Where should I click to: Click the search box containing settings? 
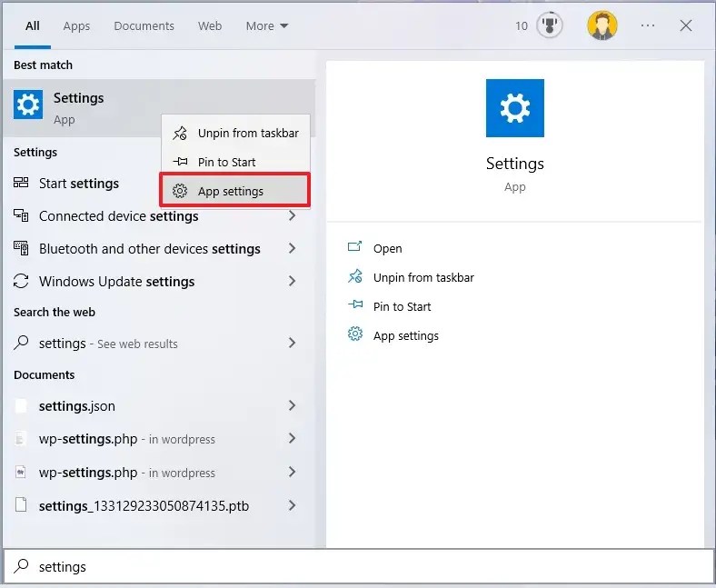[358, 566]
